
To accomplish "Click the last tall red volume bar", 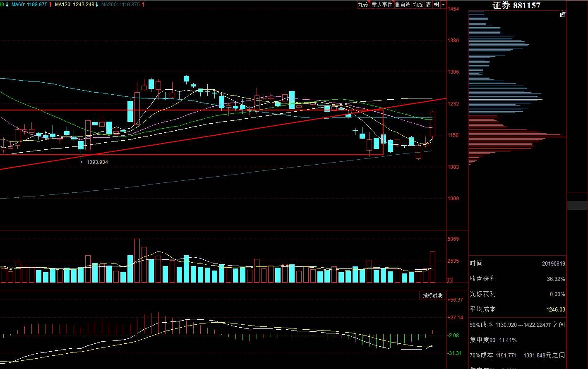I will point(432,267).
